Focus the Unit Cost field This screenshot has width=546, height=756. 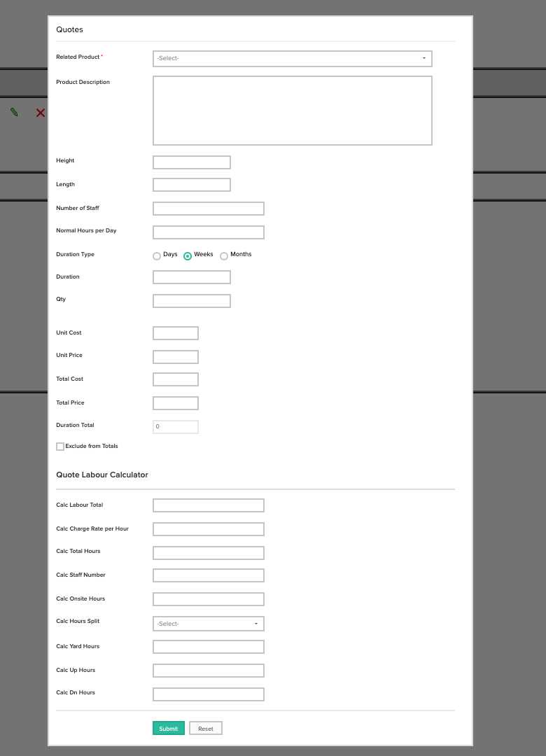tap(176, 333)
